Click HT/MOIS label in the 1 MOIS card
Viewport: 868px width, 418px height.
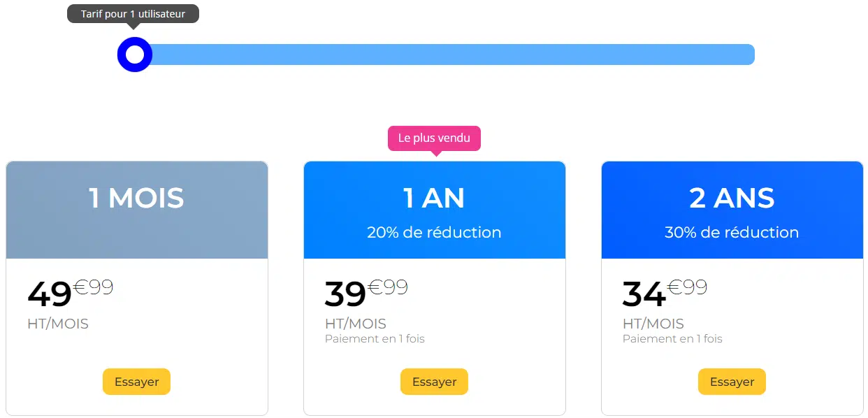58,324
